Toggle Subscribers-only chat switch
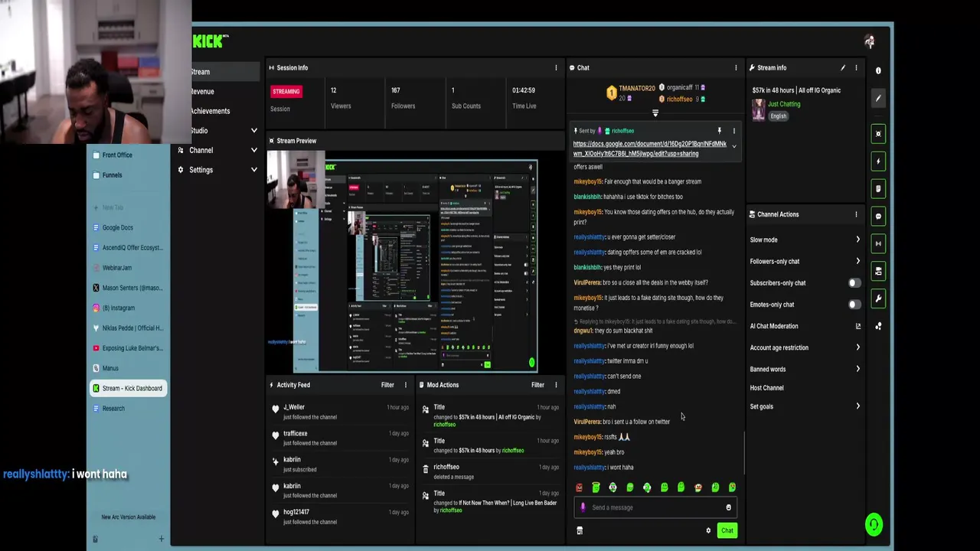980x551 pixels. click(854, 283)
